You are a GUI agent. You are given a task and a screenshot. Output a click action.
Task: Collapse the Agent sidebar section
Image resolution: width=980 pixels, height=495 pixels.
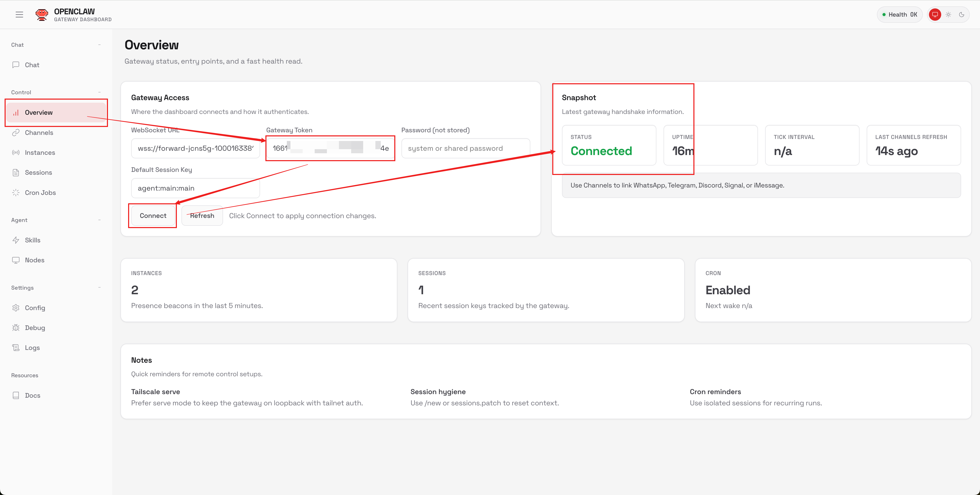(x=99, y=220)
